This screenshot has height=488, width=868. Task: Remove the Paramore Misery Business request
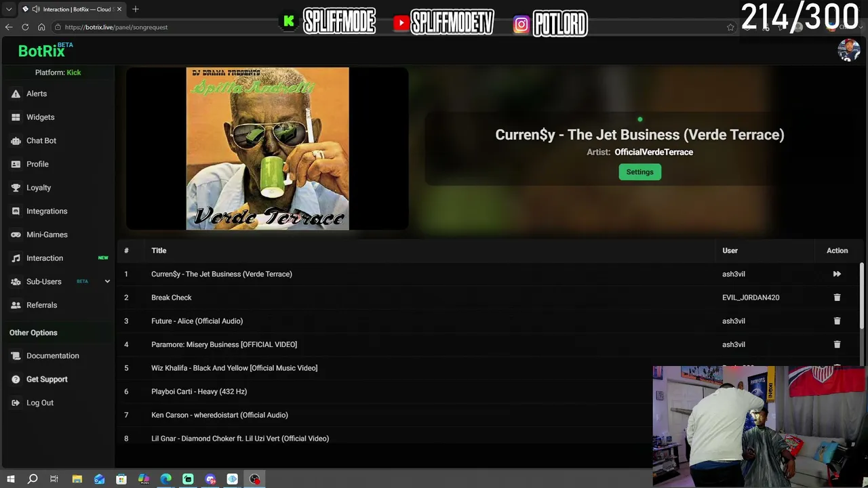coord(837,344)
